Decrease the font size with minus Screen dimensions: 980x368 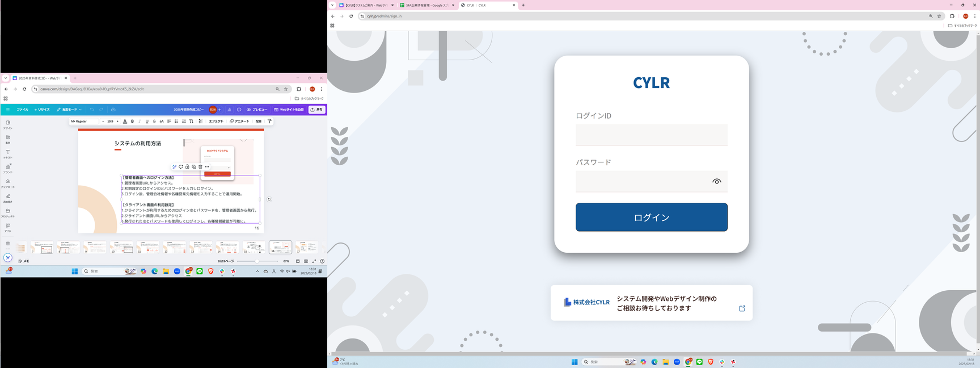pos(103,121)
